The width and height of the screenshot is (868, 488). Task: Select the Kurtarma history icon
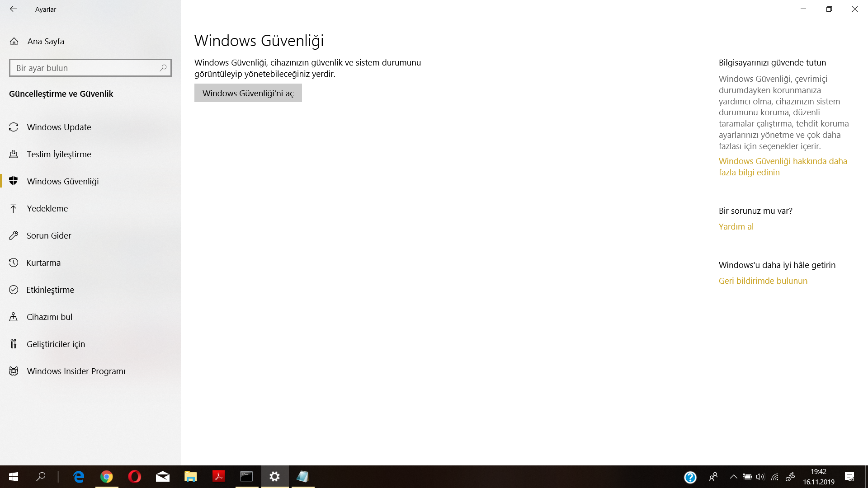[x=14, y=263]
